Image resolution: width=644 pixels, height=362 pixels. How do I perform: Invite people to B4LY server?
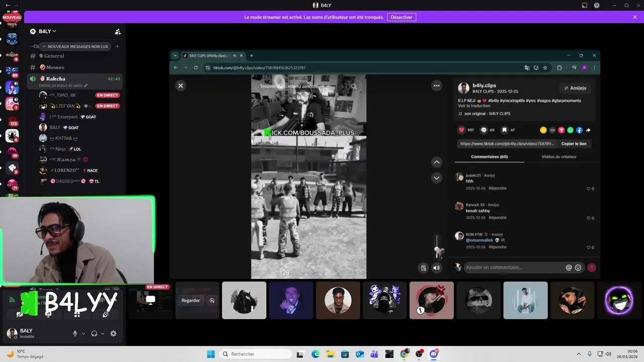point(118,31)
